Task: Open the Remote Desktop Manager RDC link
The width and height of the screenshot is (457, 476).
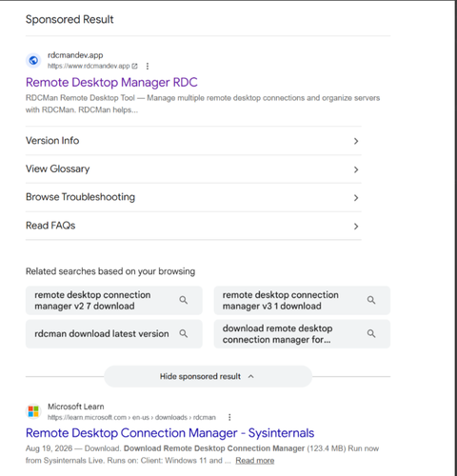Action: pyautogui.click(x=111, y=83)
